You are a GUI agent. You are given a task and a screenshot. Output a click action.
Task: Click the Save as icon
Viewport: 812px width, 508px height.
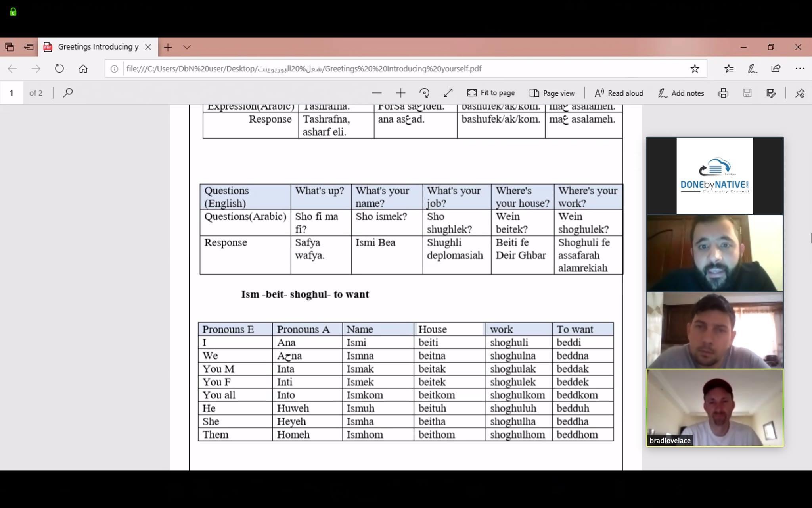(771, 93)
